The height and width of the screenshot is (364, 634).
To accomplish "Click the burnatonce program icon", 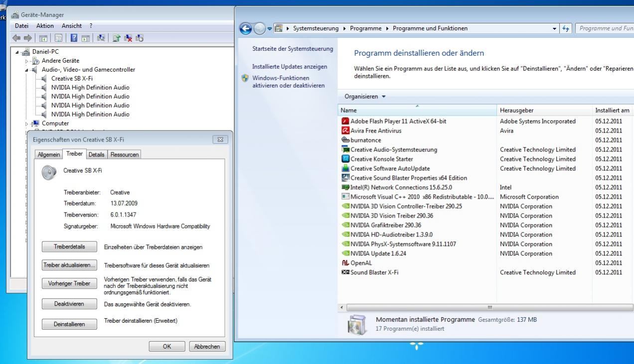I will click(345, 140).
